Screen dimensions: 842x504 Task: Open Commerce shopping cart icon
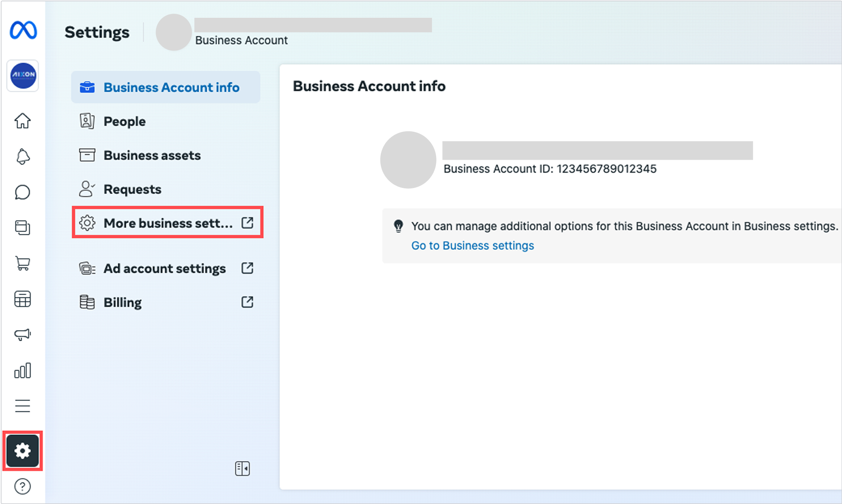point(23,264)
